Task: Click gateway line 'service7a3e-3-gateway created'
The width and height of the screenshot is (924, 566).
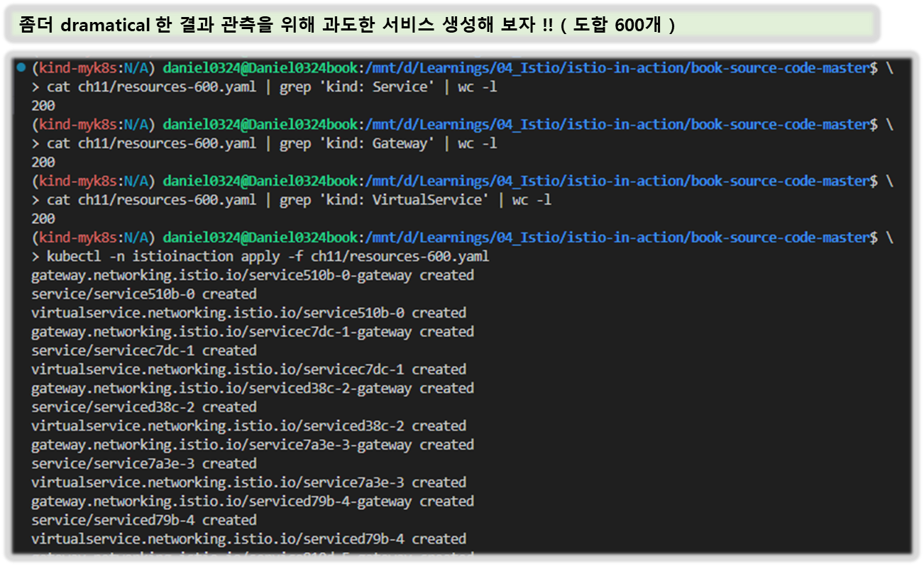Action: tap(253, 445)
